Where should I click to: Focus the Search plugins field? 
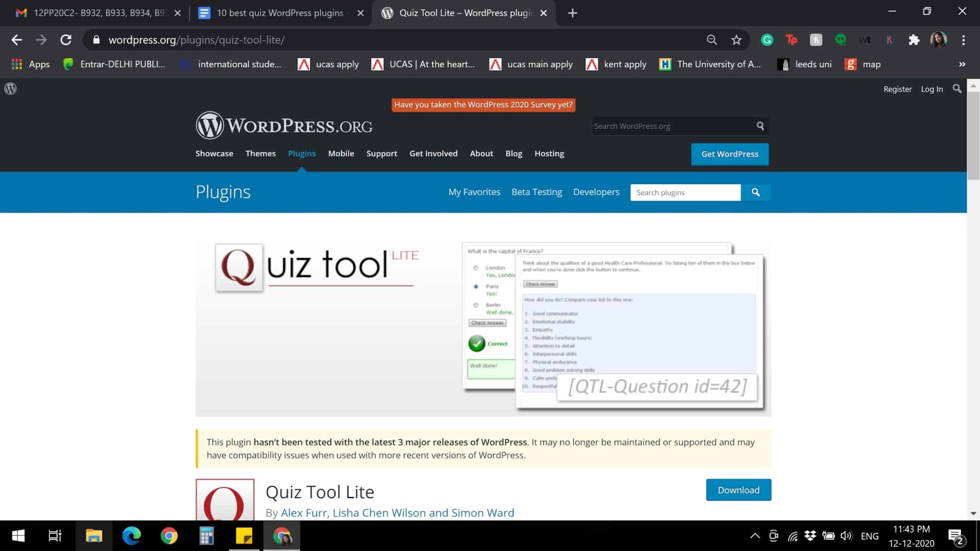[x=685, y=192]
